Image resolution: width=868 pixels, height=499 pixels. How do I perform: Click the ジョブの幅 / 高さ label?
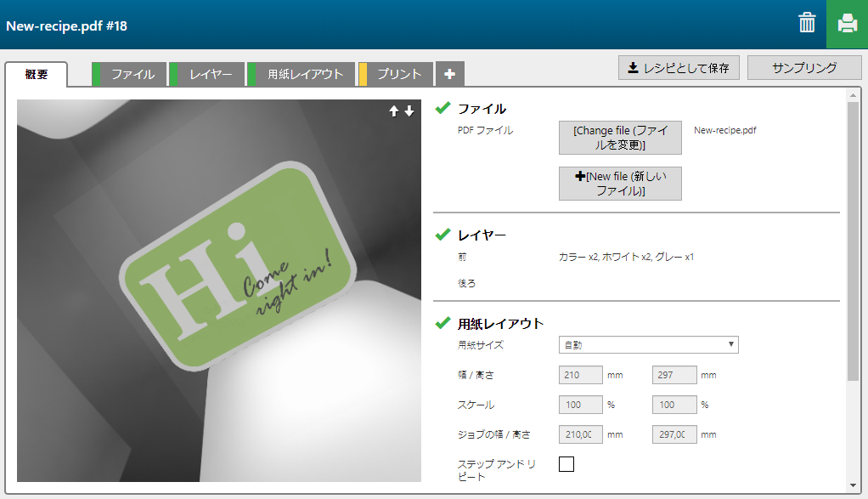tap(493, 434)
